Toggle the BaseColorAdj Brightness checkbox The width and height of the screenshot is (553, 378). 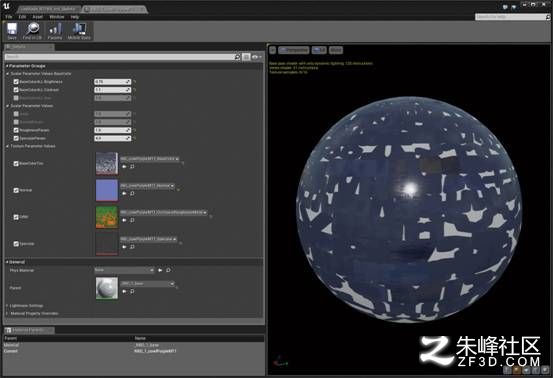[x=16, y=81]
